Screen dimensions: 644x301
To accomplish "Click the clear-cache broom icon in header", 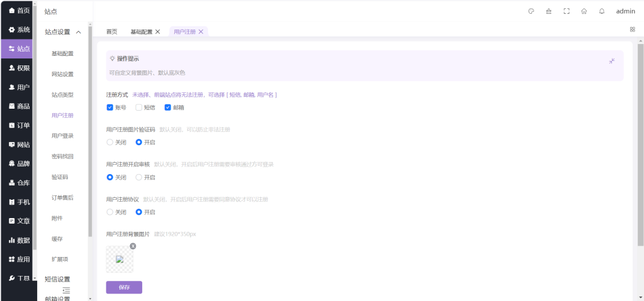I will pyautogui.click(x=548, y=11).
